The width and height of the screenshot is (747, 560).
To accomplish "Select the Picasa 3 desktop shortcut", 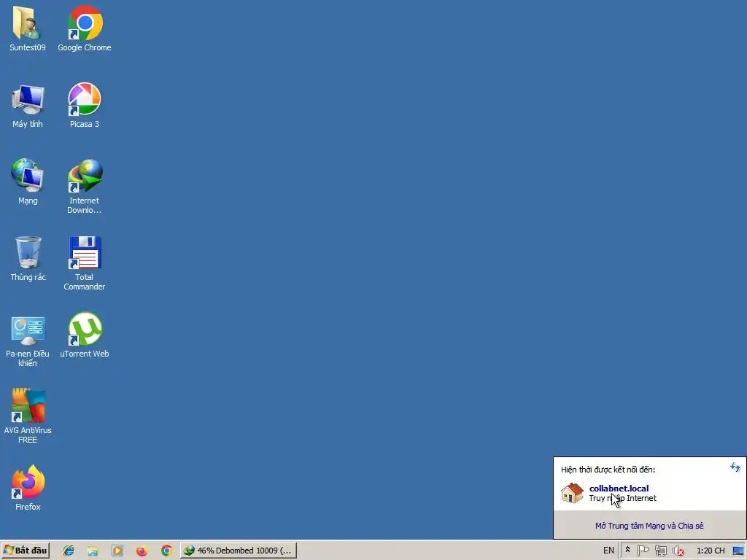I will [85, 106].
